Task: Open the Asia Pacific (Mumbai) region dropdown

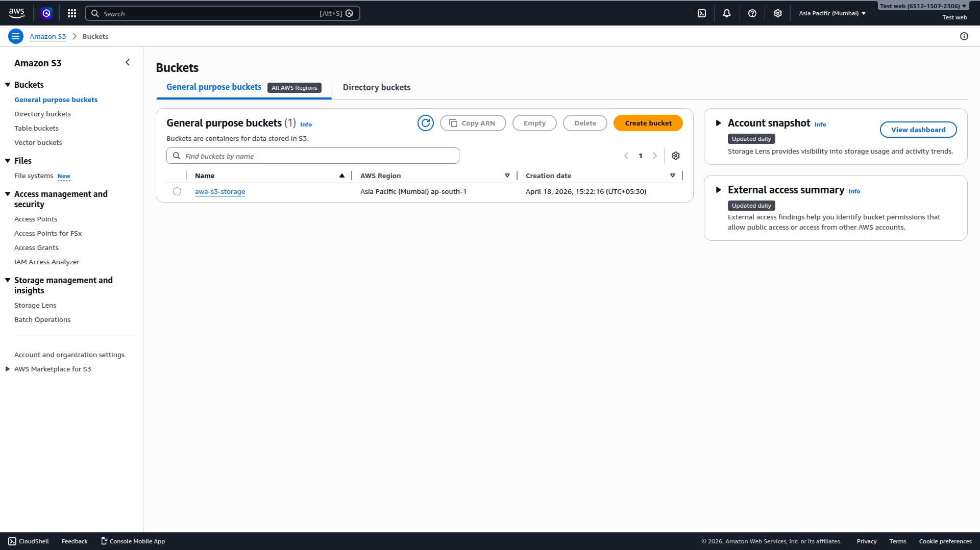Action: 832,13
